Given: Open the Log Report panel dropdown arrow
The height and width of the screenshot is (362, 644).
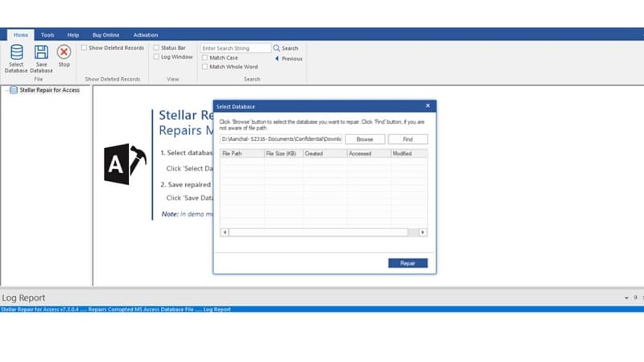Looking at the screenshot, I should 626,298.
